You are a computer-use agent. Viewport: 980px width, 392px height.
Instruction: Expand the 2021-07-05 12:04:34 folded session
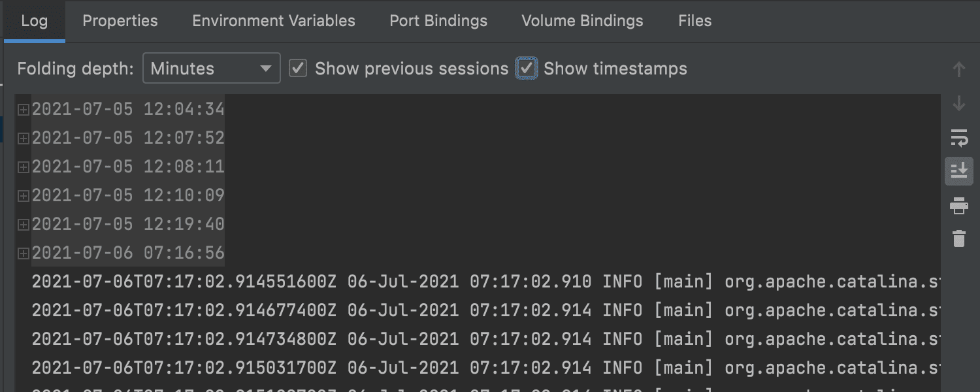(x=24, y=110)
